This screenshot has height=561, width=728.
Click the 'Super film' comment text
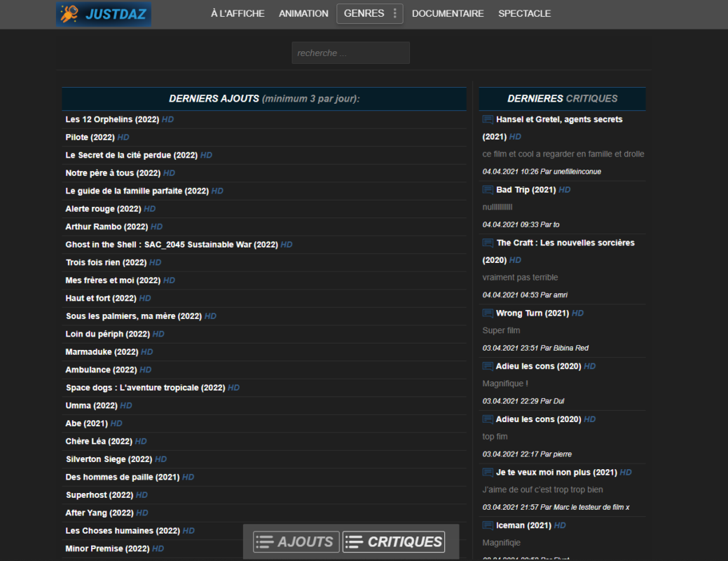pyautogui.click(x=501, y=330)
